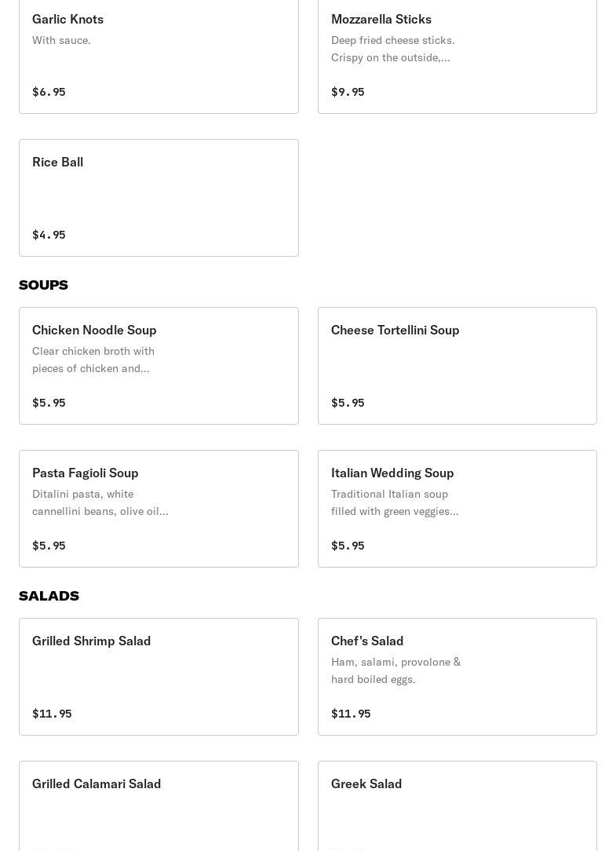Open the Chicken Noodle Soup item
Image resolution: width=616 pixels, height=851 pixels.
[x=159, y=366]
